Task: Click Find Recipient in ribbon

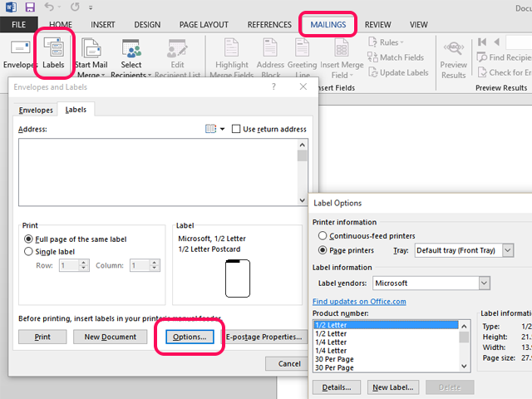Action: [505, 57]
